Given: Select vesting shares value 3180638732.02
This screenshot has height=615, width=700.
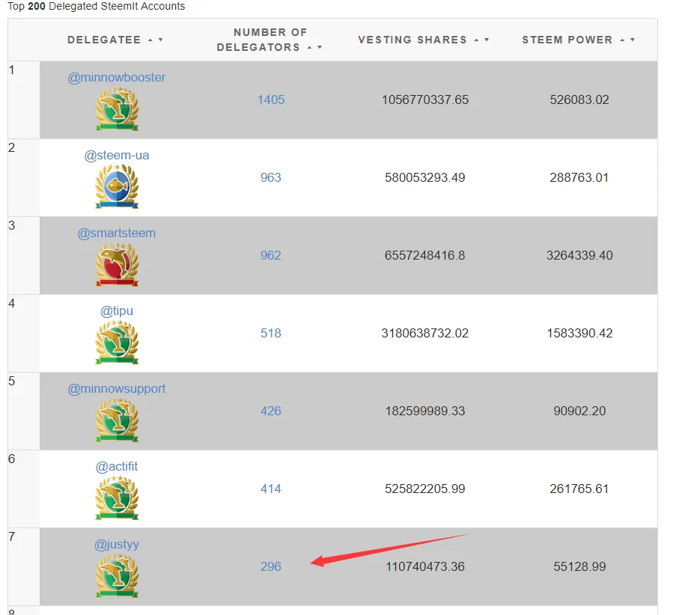Looking at the screenshot, I should (425, 333).
